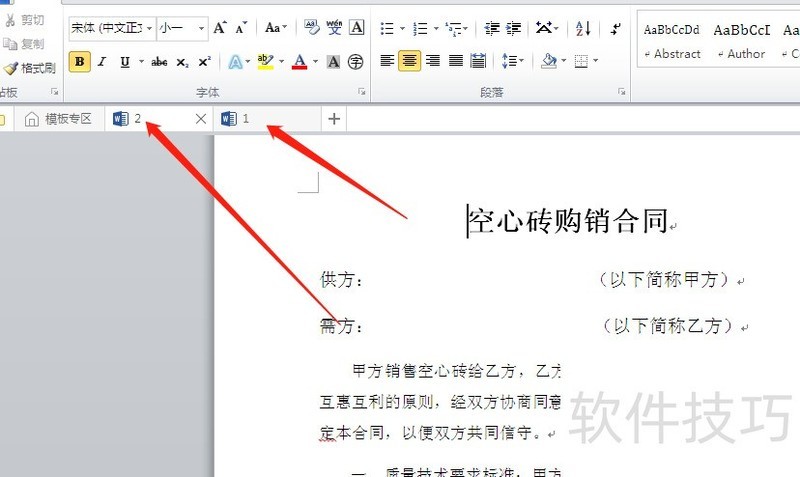Screen dimensions: 800x477
Task: Click the Phonetic Guide wén icon
Action: [334, 28]
